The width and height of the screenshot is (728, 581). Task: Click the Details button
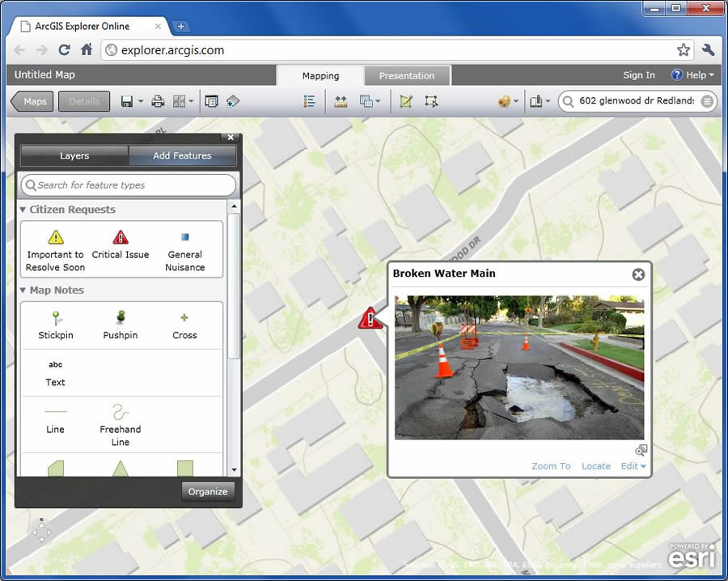tap(84, 101)
